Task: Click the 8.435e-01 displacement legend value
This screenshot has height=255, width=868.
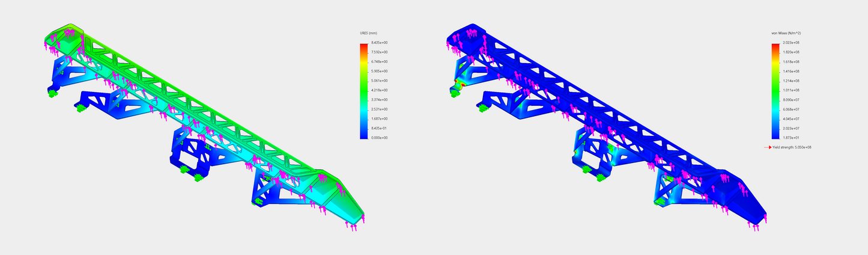Action: (x=380, y=128)
